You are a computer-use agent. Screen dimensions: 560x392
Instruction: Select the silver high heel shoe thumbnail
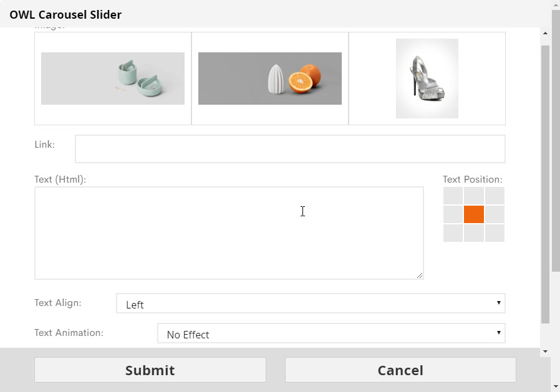coord(427,79)
